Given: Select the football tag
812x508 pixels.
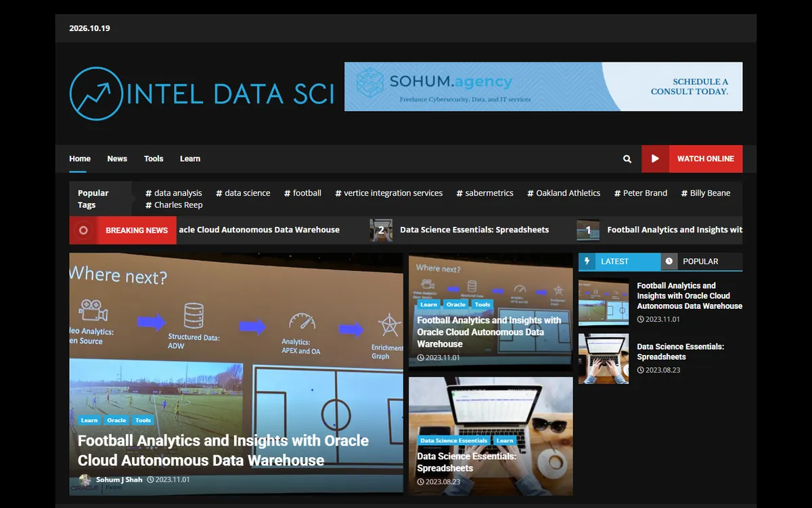Looking at the screenshot, I should click(x=302, y=193).
